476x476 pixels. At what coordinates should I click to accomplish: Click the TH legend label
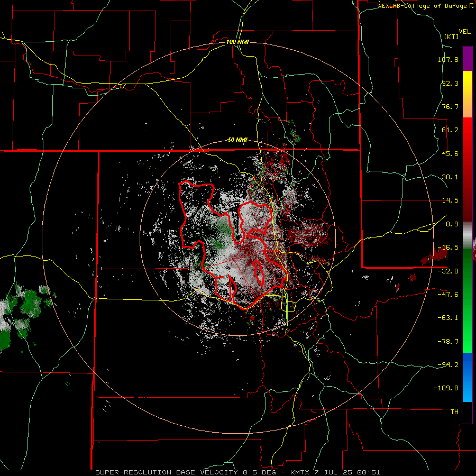(x=454, y=412)
